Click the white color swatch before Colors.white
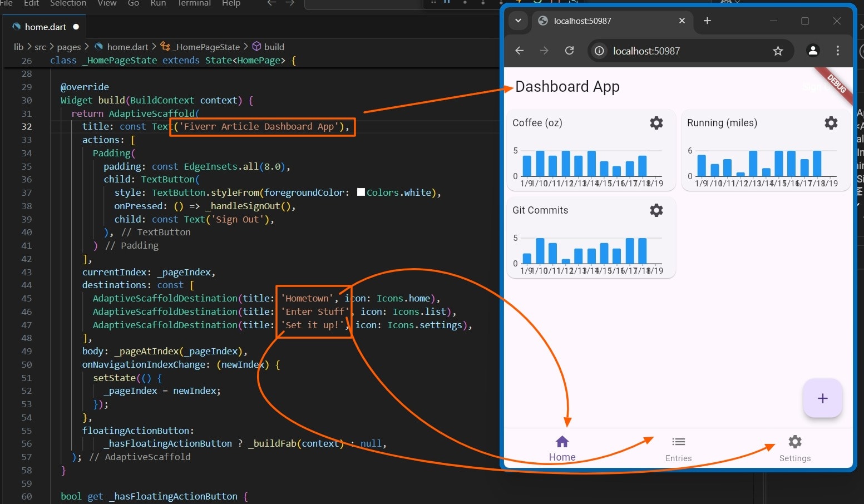The height and width of the screenshot is (504, 864). point(361,192)
